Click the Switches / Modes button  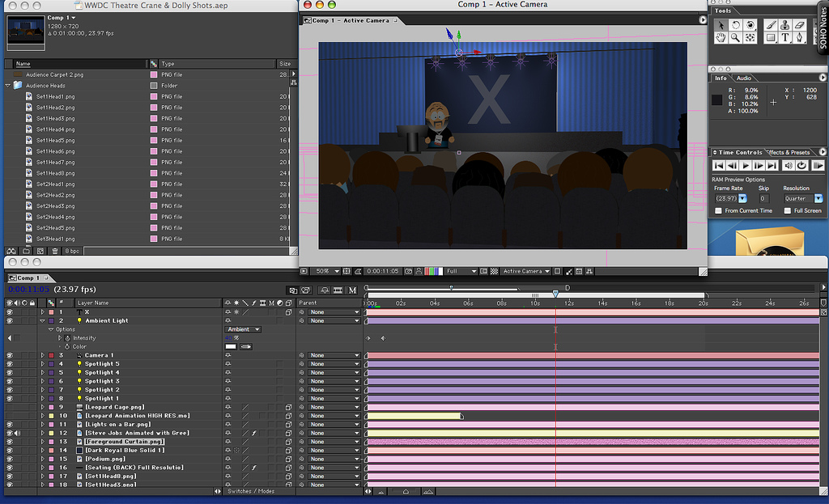coord(251,491)
